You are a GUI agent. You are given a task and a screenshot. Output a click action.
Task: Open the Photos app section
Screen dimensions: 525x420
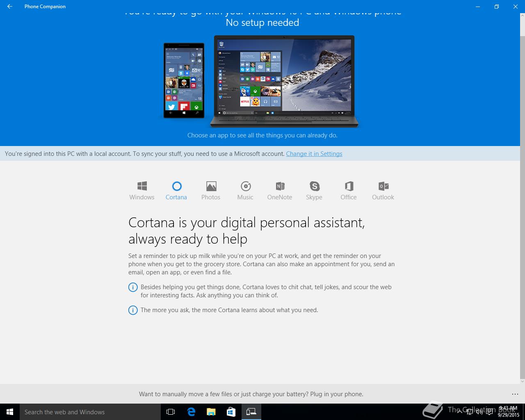point(211,191)
